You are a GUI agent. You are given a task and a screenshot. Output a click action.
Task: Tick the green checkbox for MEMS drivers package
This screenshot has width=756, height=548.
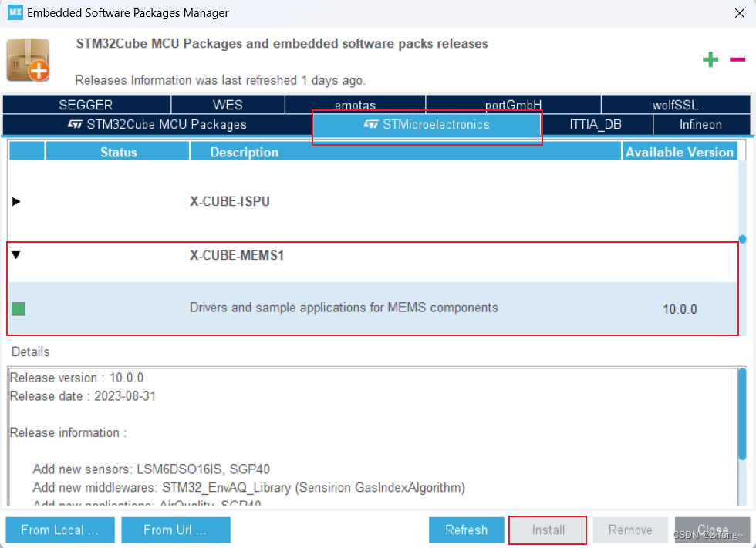click(x=19, y=308)
